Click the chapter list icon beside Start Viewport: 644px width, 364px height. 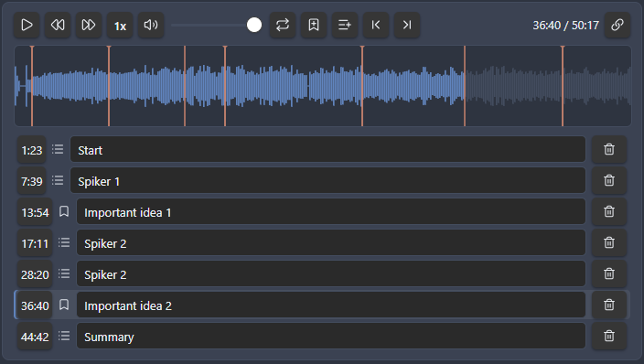pos(58,149)
